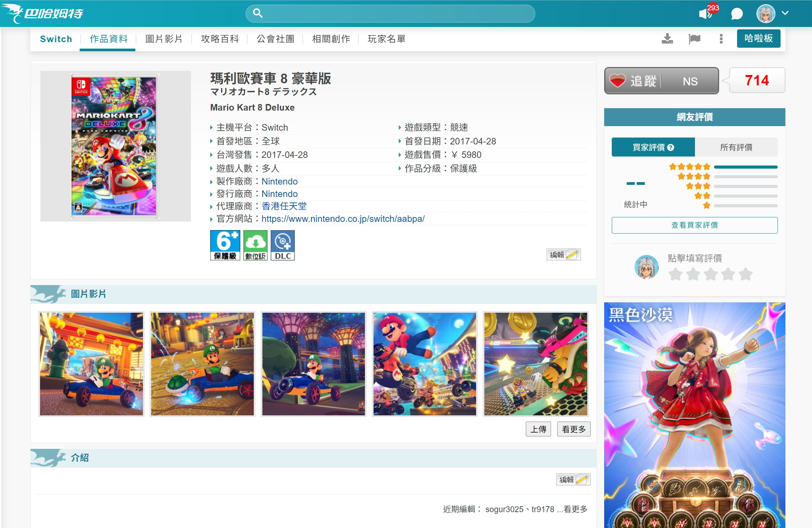The height and width of the screenshot is (528, 812).
Task: Click the 哈啦板 forum button
Action: pos(758,38)
